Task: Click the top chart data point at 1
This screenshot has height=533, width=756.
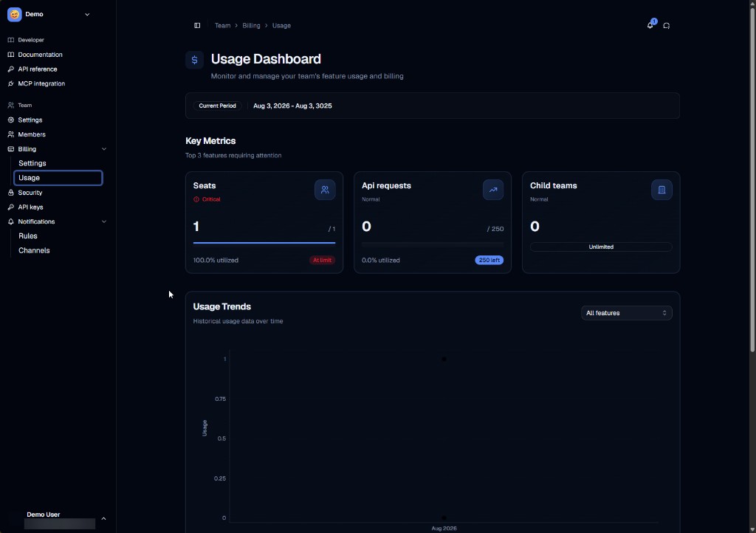Action: [444, 359]
